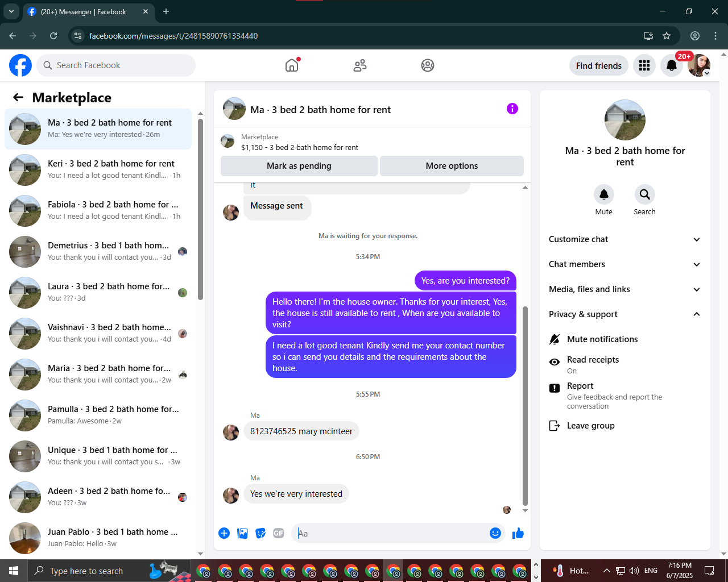Screen dimensions: 728x582
Task: Choose a sticker icon
Action: point(260,533)
